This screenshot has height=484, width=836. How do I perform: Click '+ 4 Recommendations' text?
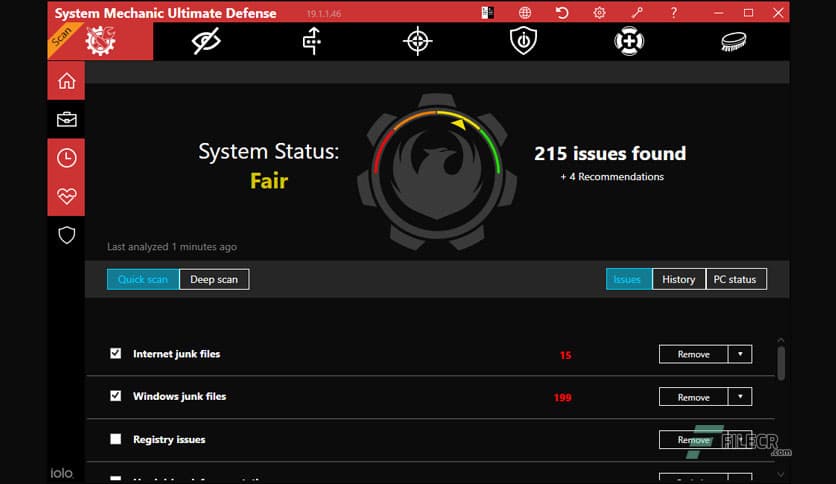(x=612, y=176)
